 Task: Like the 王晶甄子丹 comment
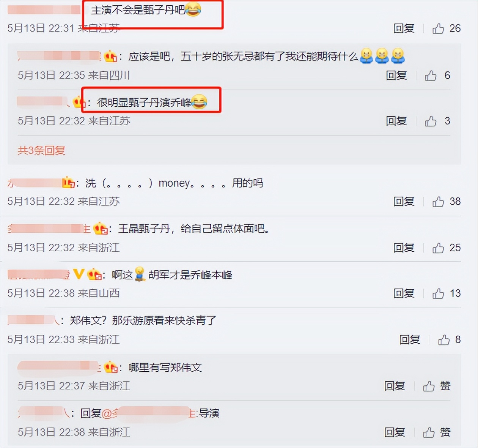(x=438, y=248)
